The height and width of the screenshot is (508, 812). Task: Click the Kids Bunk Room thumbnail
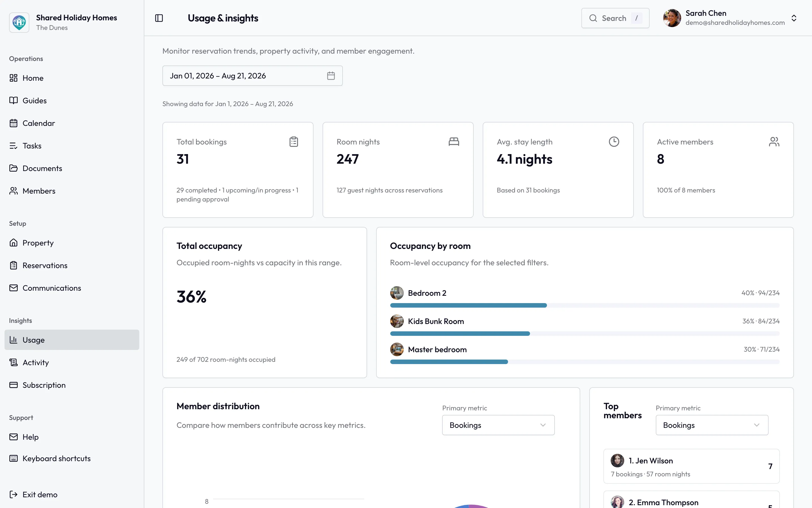coord(397,321)
